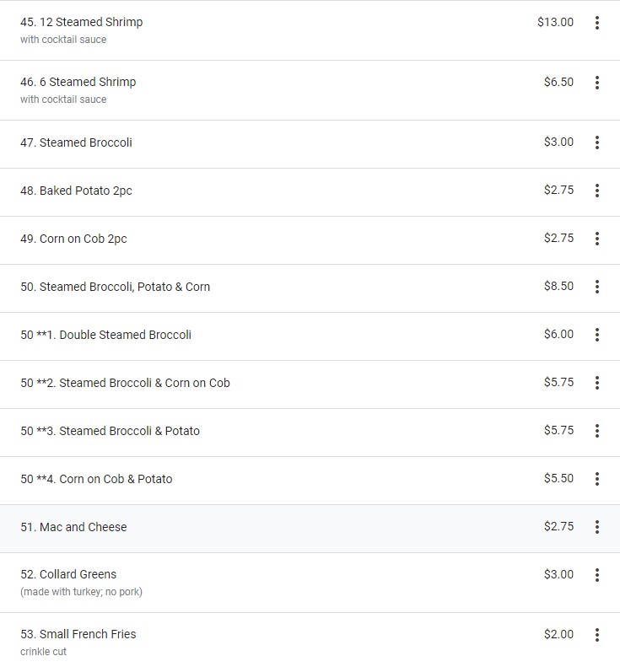
Task: Open kebab menu for Baked Potato 2pc
Action: [x=597, y=191]
